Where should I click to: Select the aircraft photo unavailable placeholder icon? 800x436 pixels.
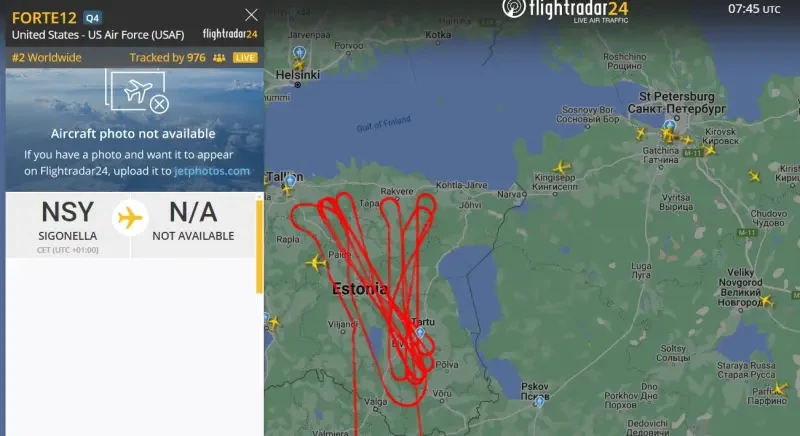(x=137, y=92)
